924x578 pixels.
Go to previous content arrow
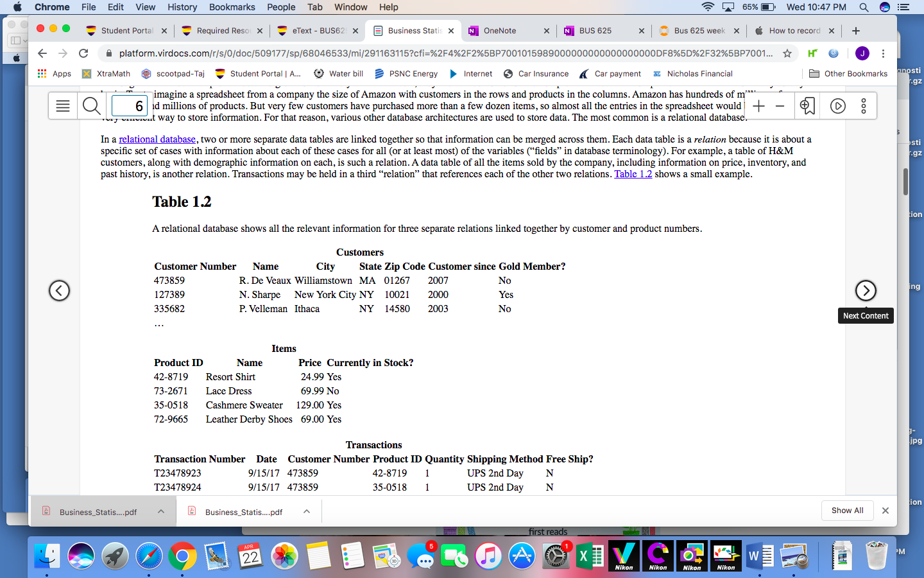coord(59,291)
